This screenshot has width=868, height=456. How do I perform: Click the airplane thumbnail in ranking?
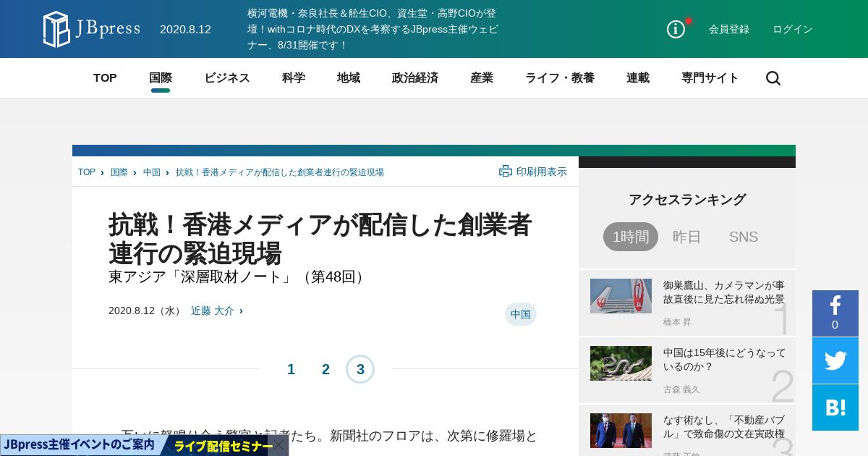click(621, 296)
